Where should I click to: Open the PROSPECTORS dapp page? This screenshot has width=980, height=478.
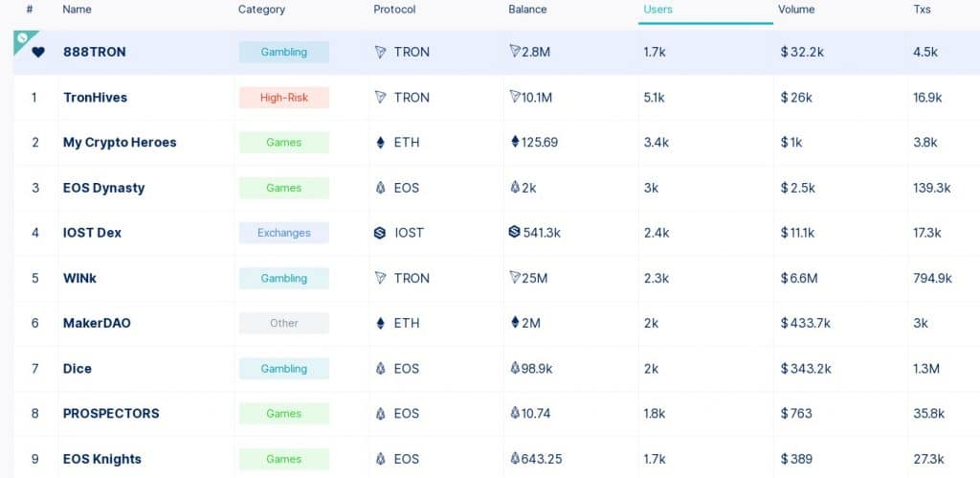pos(111,414)
